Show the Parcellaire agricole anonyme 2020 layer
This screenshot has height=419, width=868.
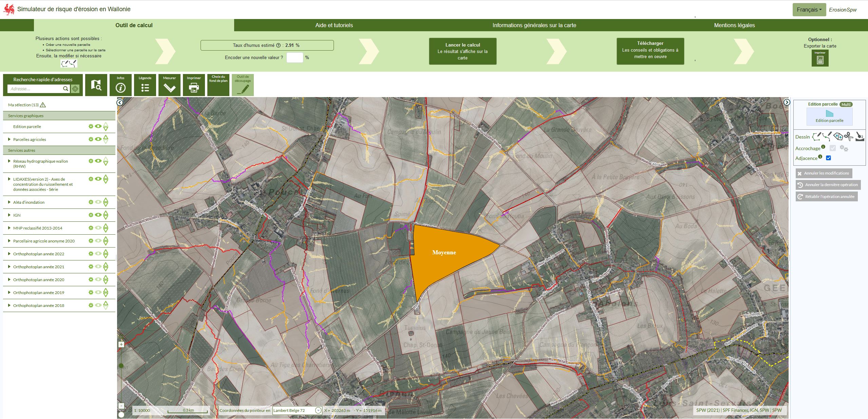coord(98,241)
